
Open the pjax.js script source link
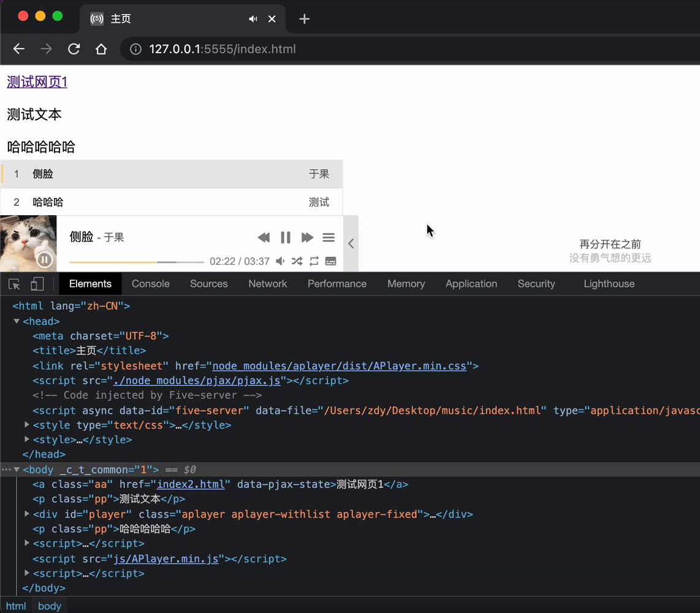(x=197, y=381)
